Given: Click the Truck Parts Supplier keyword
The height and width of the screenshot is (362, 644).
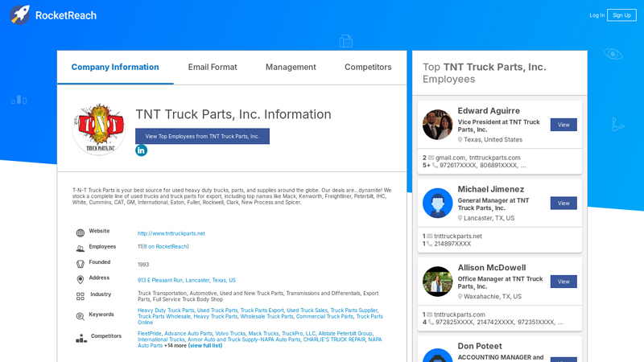Looking at the screenshot, I should [354, 311].
